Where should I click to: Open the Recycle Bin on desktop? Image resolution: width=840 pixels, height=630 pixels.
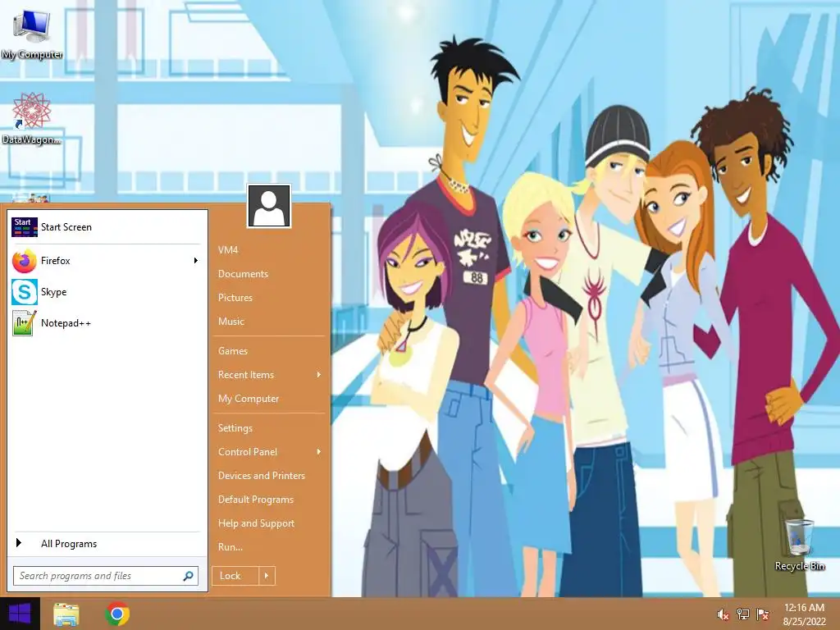(800, 545)
